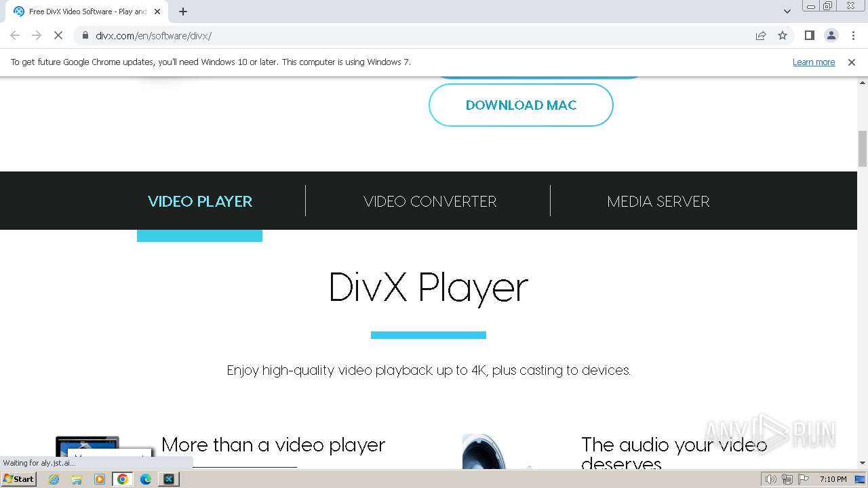Click the 'Enjoy high-quality video playback' text
The image size is (868, 488).
click(429, 370)
